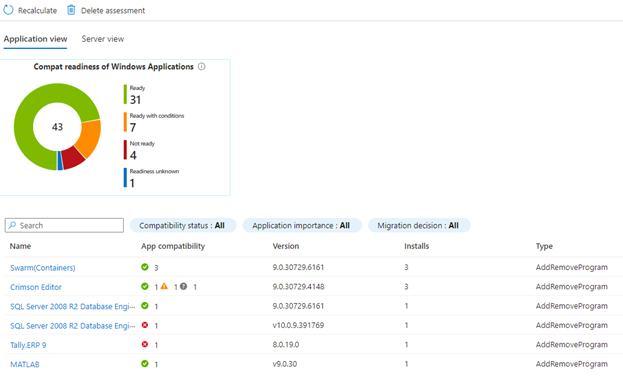Screen dimensions: 623x377
Task: Click green ready icon in Crimson Editor row
Action: [x=145, y=286]
